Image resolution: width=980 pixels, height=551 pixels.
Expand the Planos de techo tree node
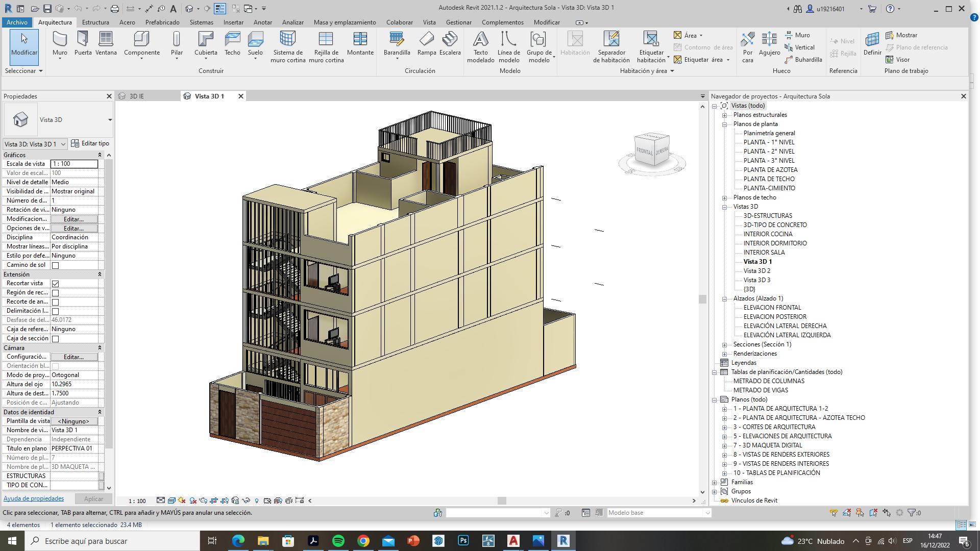tap(724, 198)
